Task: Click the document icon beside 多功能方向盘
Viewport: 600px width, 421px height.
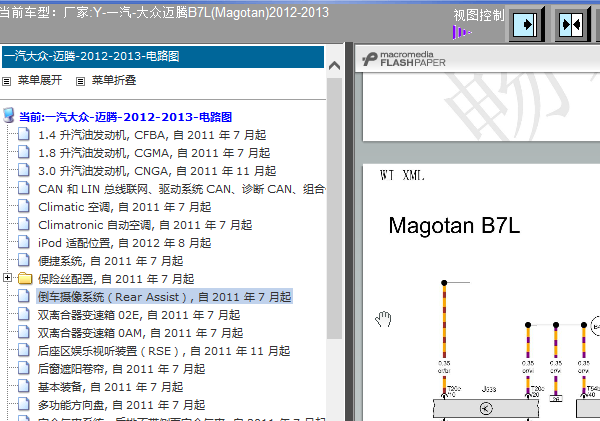Action: tap(24, 405)
